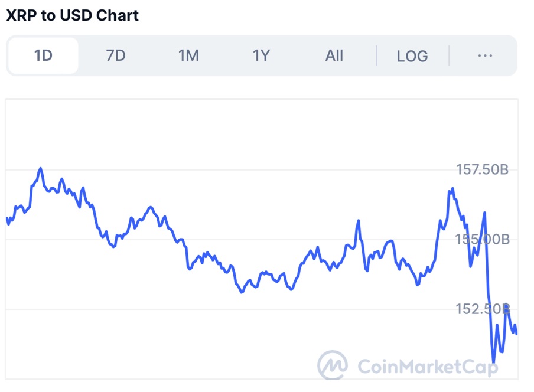
Task: Click the starting point of the chart line
Action: pyautogui.click(x=6, y=218)
